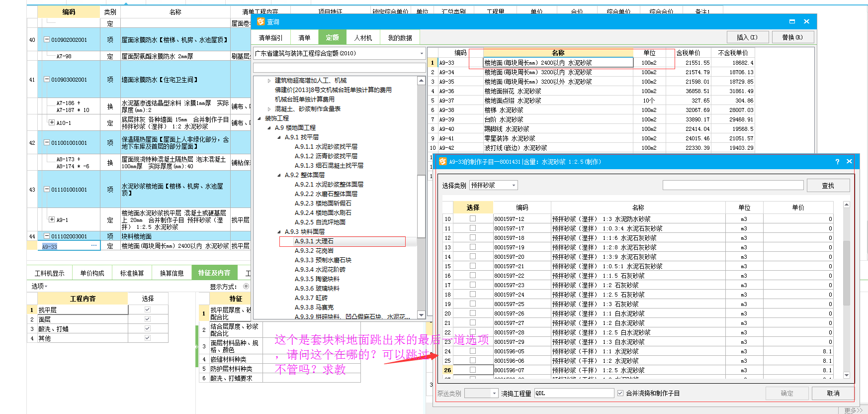Click the 选择 column header
Image resolution: width=868 pixels, height=414 pixels.
(473, 207)
